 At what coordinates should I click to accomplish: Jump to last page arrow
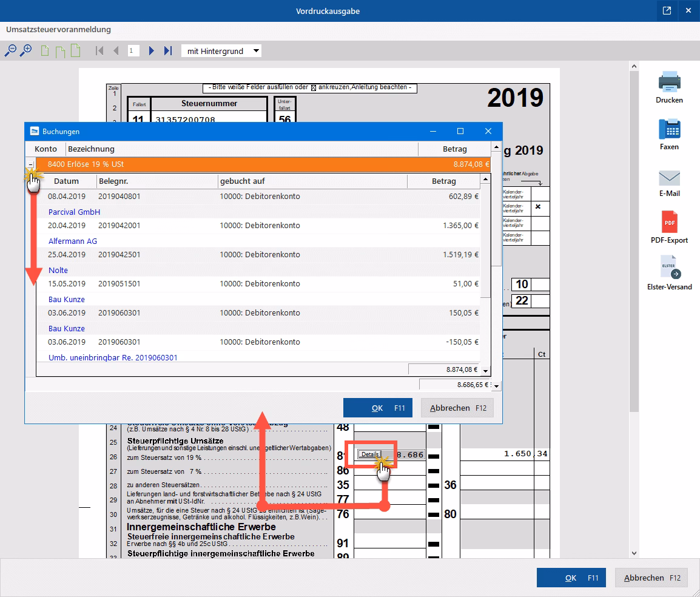[168, 51]
